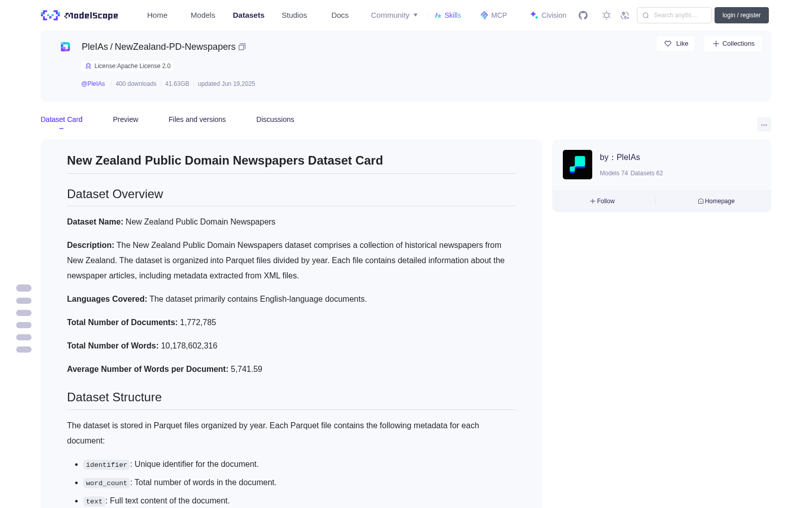Click '400 downloads' text

click(136, 84)
